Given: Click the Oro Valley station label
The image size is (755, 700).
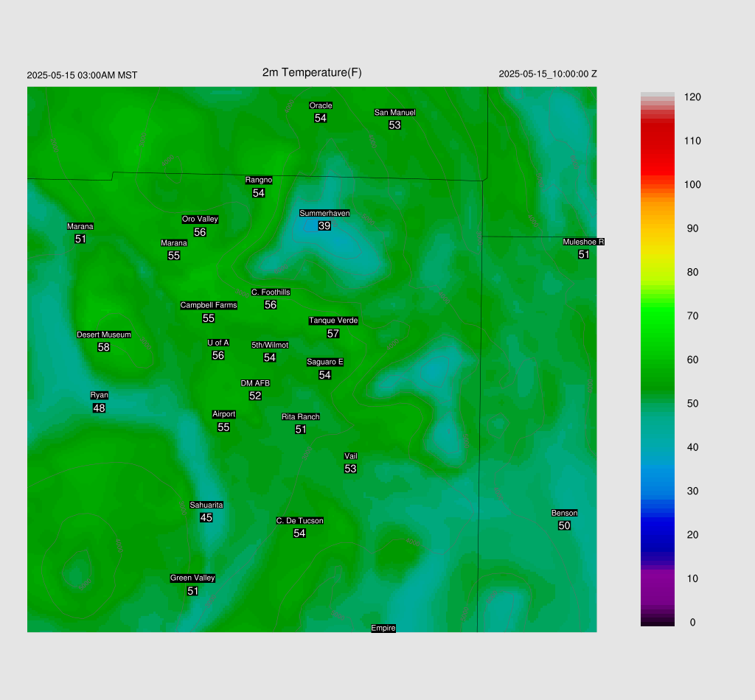Looking at the screenshot, I should click(200, 219).
